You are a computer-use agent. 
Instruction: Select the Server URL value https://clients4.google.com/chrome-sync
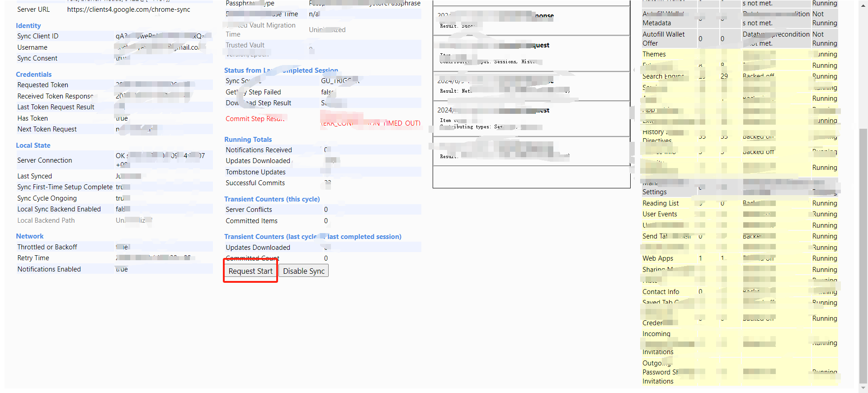129,9
